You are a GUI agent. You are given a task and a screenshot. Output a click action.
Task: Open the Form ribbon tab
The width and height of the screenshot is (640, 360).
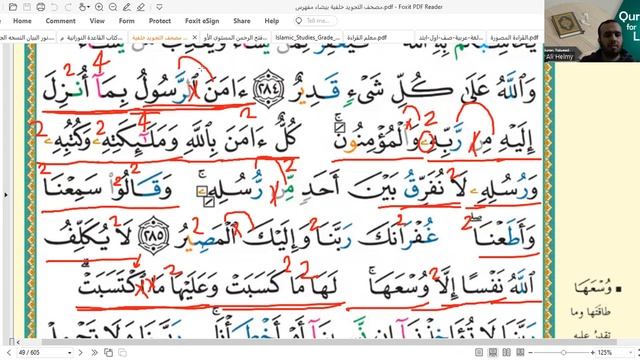[x=127, y=21]
